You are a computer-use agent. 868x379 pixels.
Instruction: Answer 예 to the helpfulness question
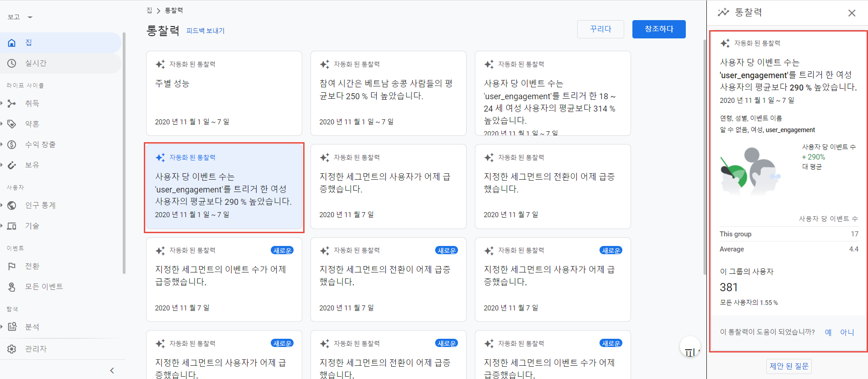[x=828, y=332]
